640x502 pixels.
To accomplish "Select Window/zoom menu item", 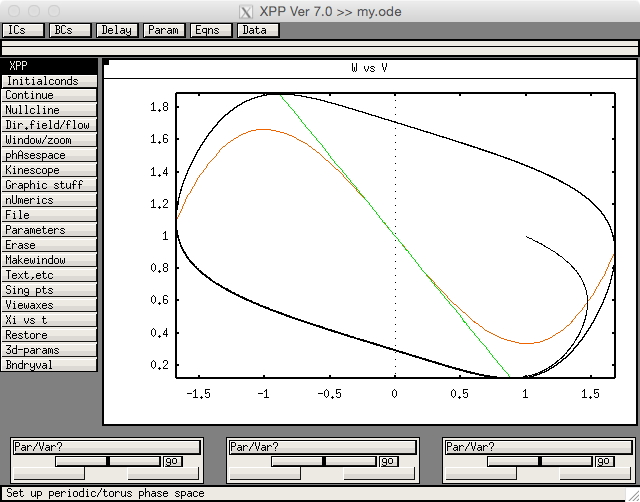I will tap(49, 140).
